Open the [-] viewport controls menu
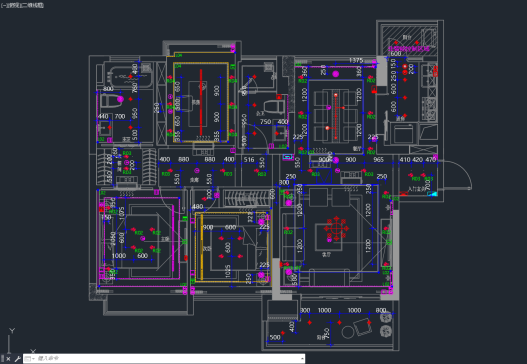This screenshot has height=364, width=527. point(3,5)
